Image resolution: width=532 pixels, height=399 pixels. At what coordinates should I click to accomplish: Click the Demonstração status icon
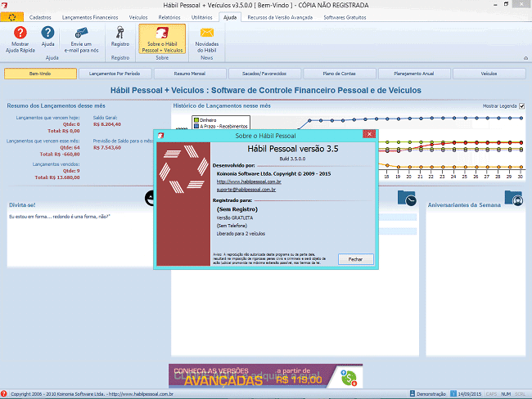(x=413, y=393)
